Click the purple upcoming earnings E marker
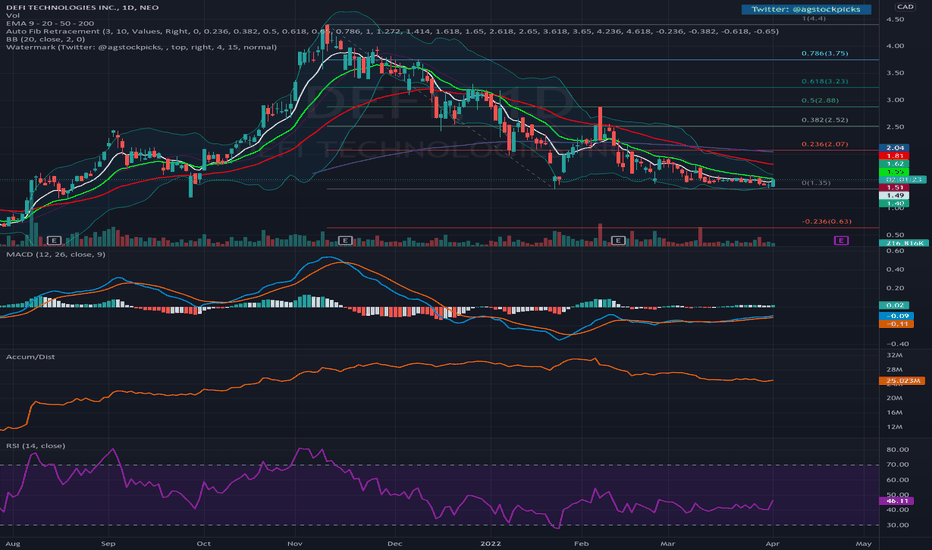 841,240
